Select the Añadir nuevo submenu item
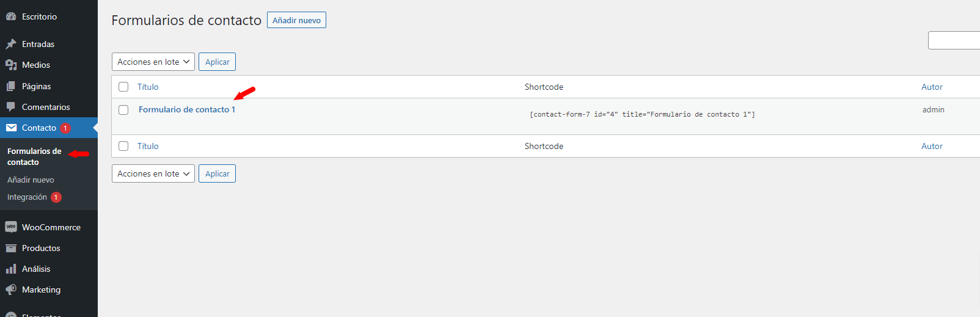980x317 pixels. 31,180
